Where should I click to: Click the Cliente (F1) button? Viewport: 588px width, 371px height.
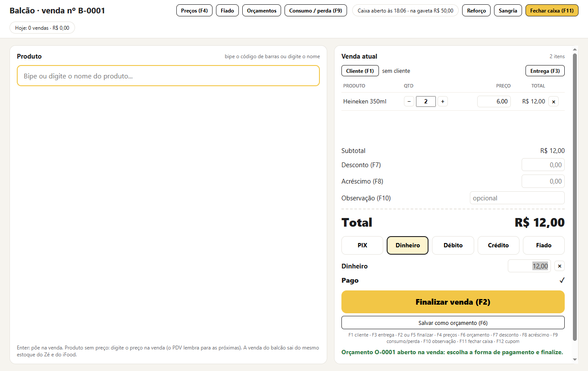pyautogui.click(x=360, y=71)
